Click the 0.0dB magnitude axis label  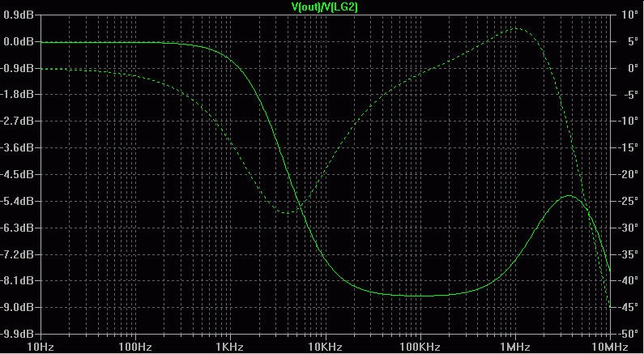(19, 41)
